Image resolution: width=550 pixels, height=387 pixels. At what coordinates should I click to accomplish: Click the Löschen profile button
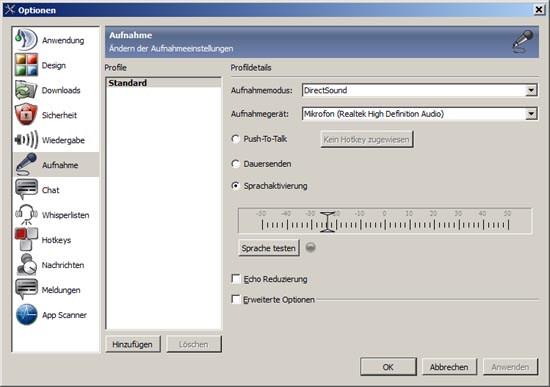(194, 344)
